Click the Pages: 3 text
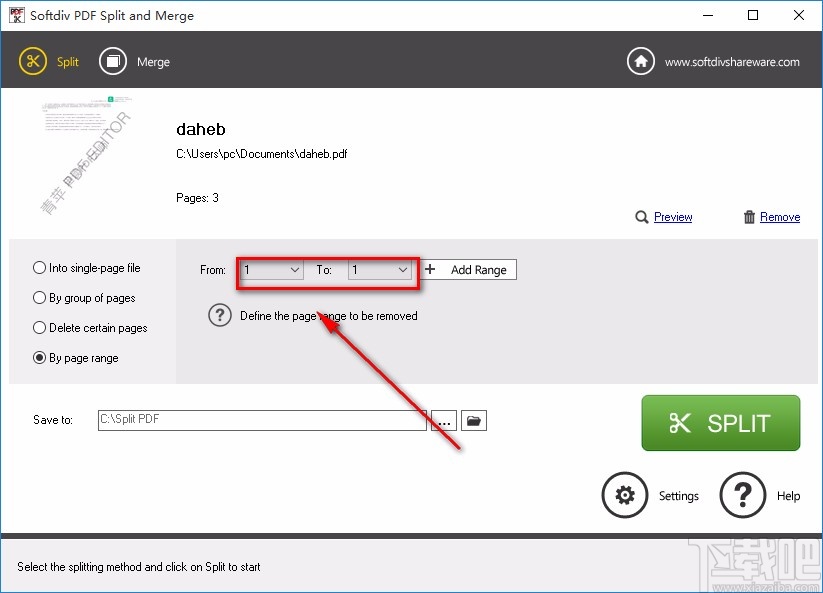 click(197, 198)
